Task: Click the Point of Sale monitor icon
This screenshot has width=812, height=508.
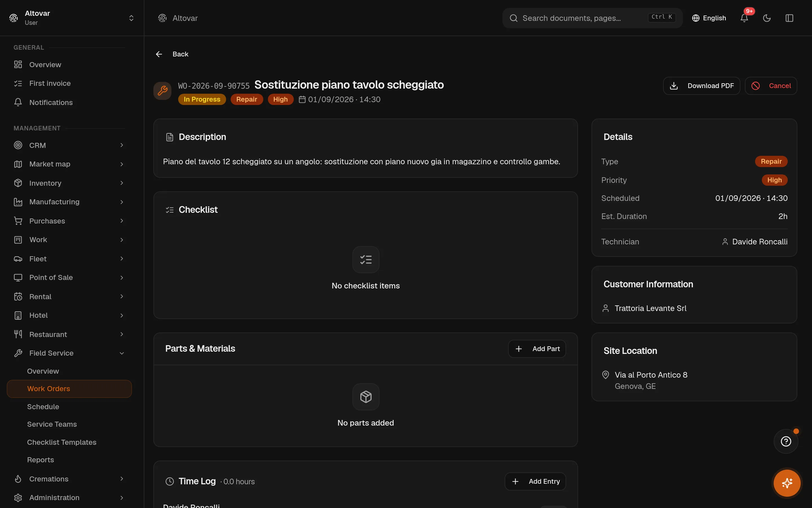Action: point(18,277)
